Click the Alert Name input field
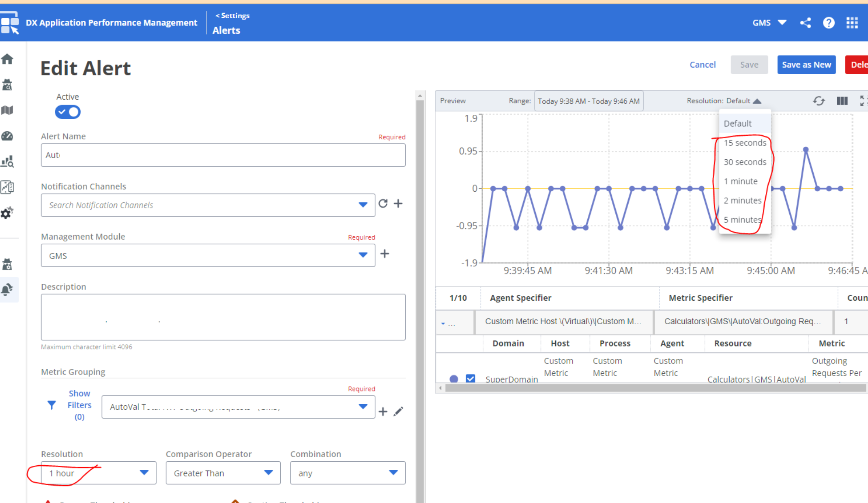Screen dimensions: 868x503 point(223,155)
